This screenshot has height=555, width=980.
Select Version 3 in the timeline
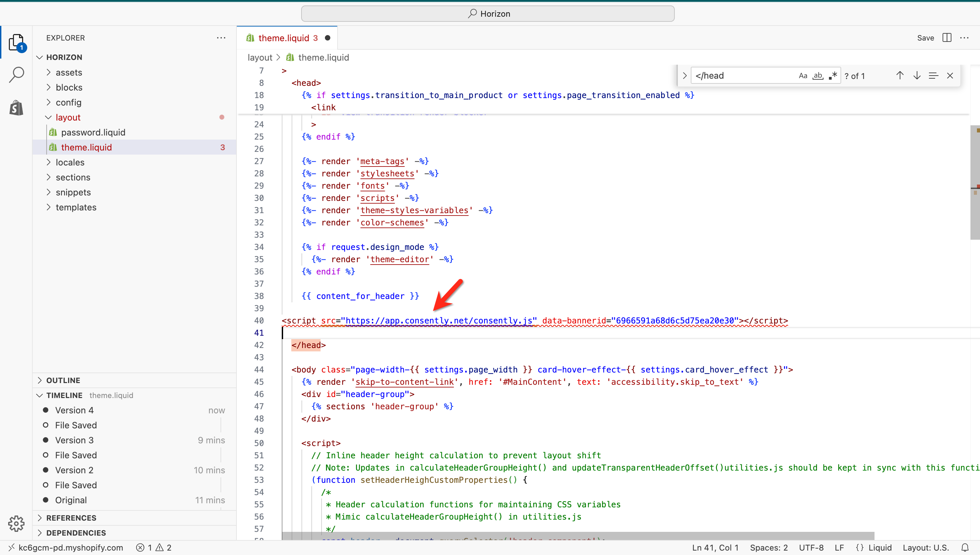pyautogui.click(x=74, y=440)
